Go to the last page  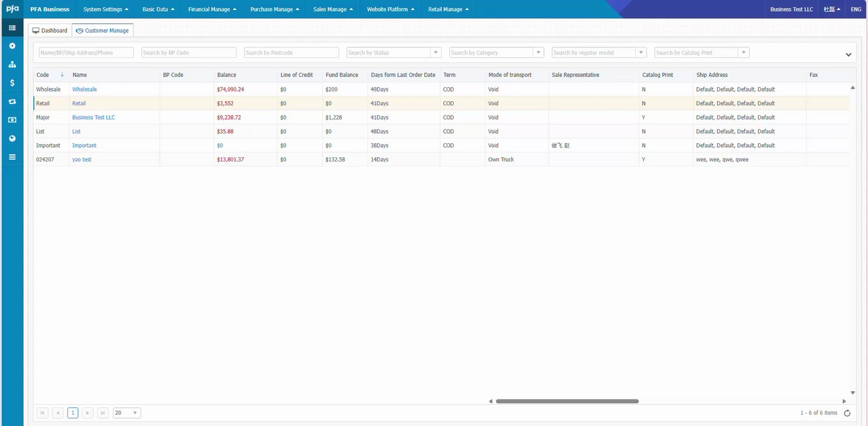(x=103, y=413)
